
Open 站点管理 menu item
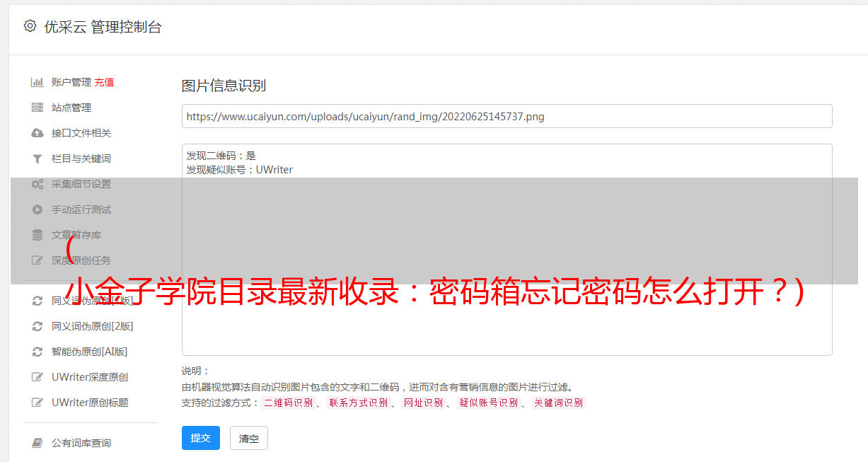(71, 108)
